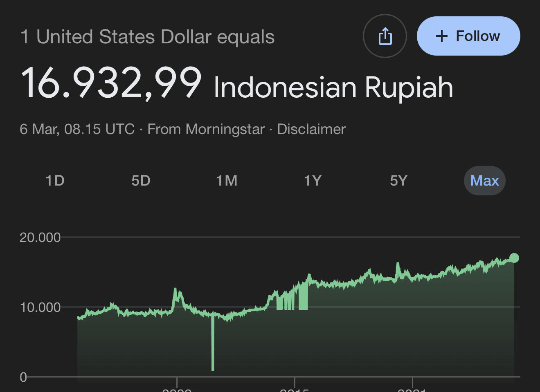
Task: Follow this currency pair
Action: click(x=468, y=36)
